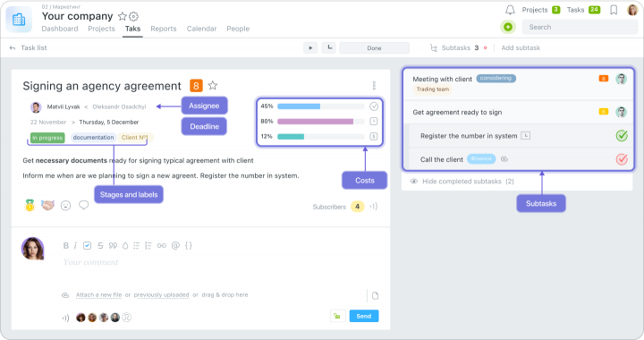Click previously uploaded link
Viewport: 644px width, 340px height.
(x=161, y=295)
